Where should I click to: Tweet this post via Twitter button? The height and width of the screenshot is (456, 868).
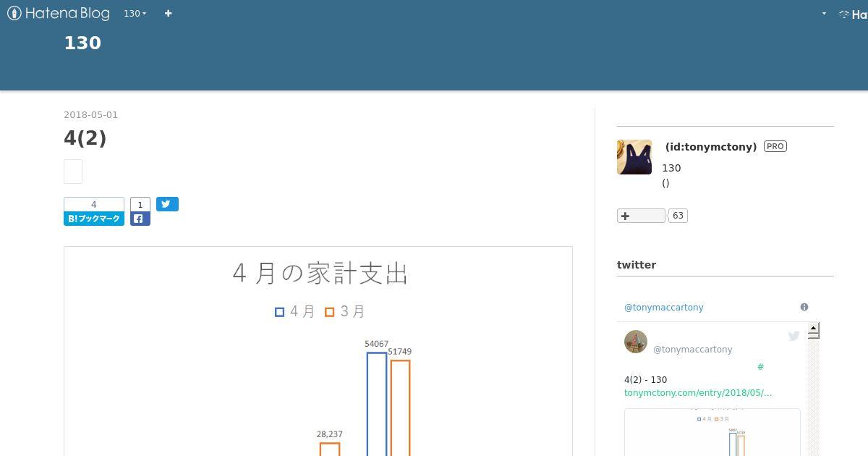[167, 204]
